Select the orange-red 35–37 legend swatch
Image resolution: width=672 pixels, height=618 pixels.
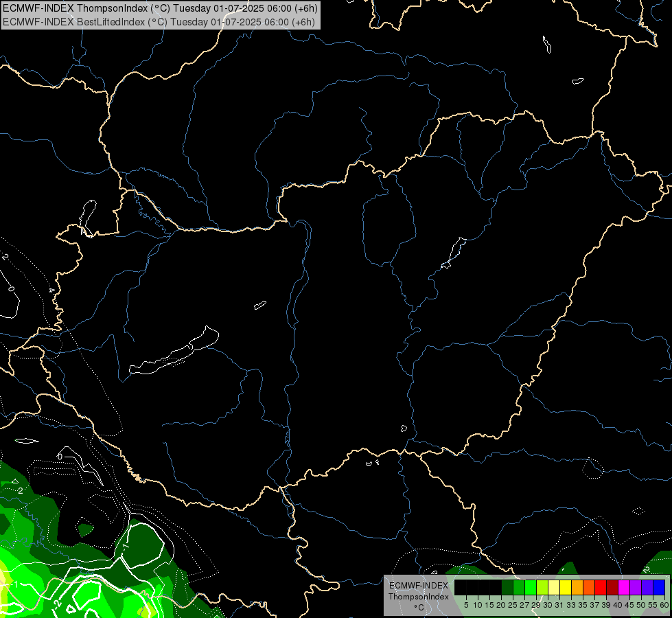[589, 587]
